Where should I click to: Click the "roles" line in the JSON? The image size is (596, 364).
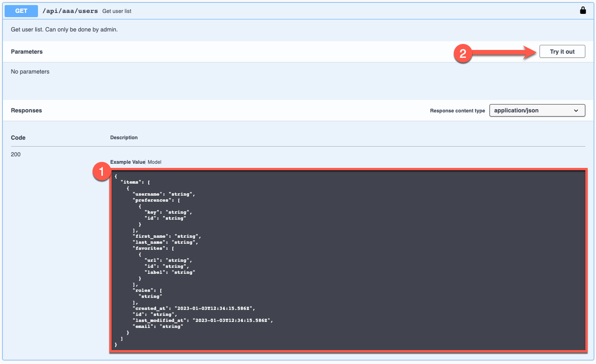point(147,290)
